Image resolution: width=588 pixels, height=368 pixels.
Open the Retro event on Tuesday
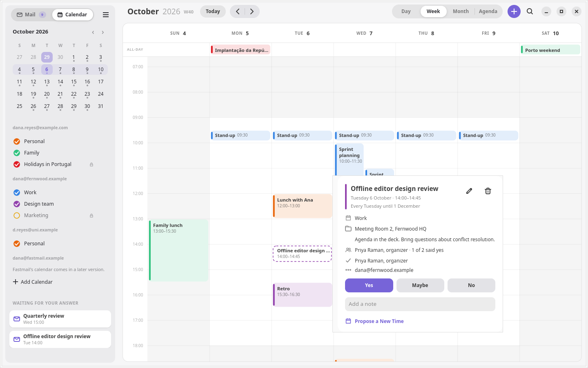pos(303,295)
